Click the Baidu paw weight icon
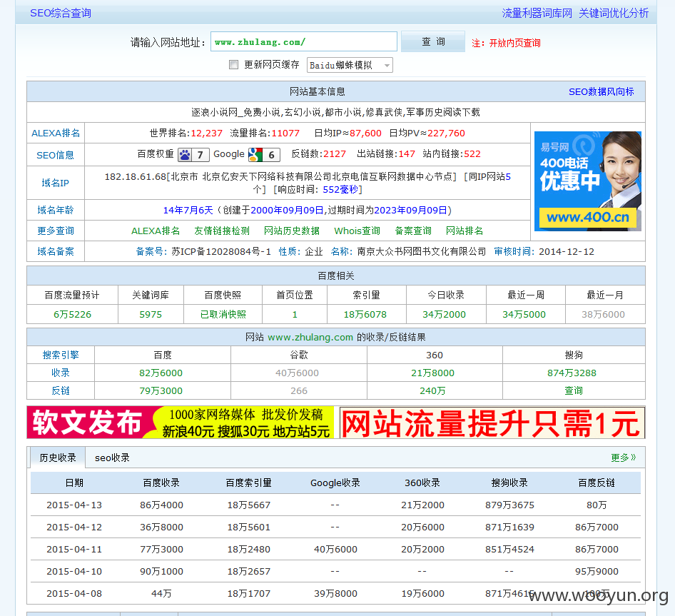The image size is (675, 616). (x=193, y=155)
